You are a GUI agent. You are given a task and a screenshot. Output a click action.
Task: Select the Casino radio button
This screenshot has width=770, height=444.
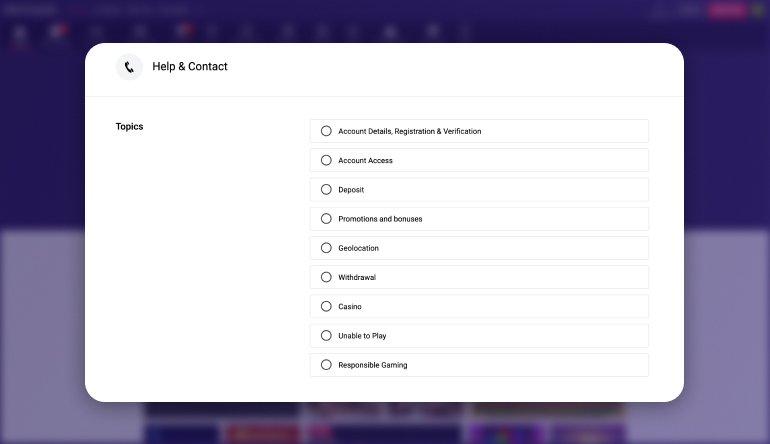[326, 306]
